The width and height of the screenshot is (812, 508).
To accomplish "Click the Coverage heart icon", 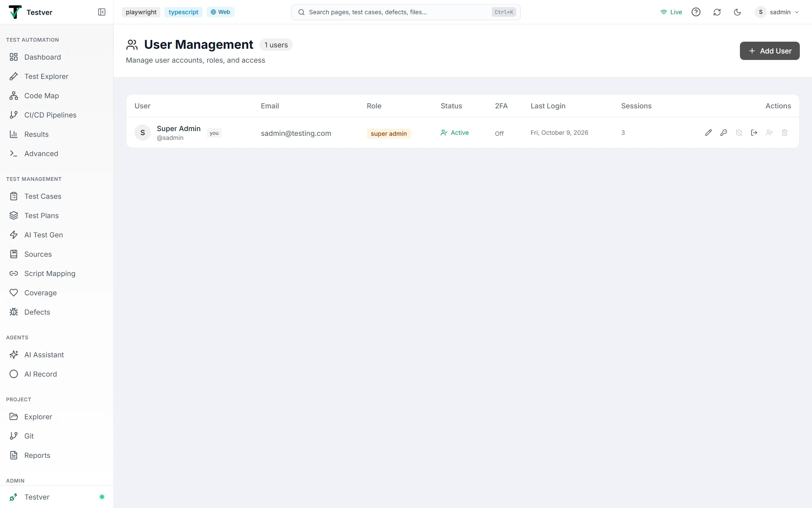I will pyautogui.click(x=14, y=293).
